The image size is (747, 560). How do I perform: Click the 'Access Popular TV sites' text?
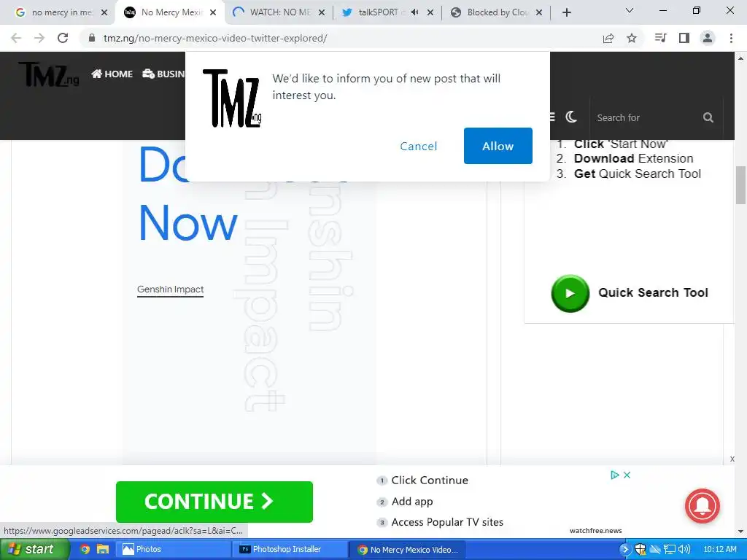[447, 522]
